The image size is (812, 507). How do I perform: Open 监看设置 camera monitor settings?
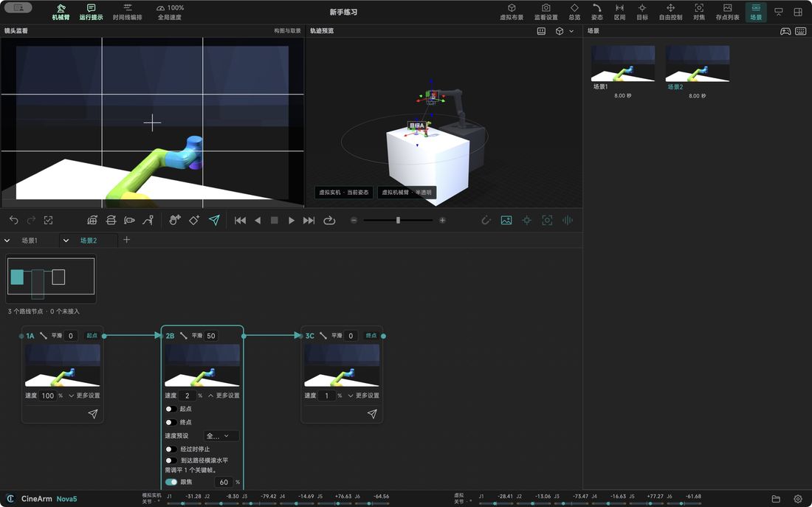tap(546, 12)
